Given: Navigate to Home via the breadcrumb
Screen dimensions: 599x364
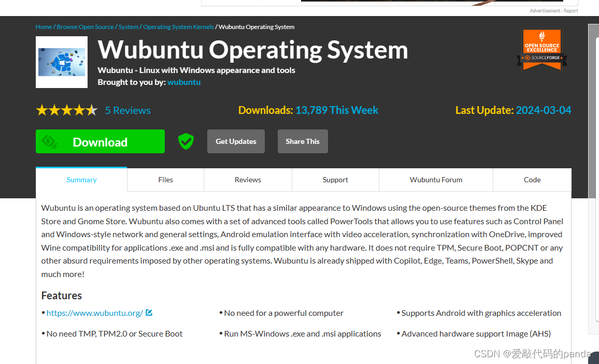Looking at the screenshot, I should click(x=44, y=26).
